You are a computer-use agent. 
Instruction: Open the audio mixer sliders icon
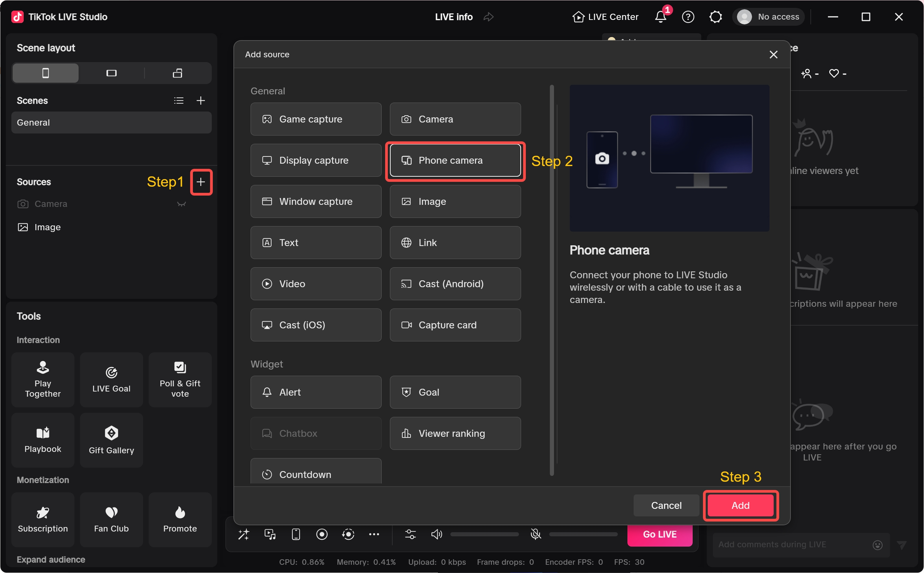coord(411,534)
